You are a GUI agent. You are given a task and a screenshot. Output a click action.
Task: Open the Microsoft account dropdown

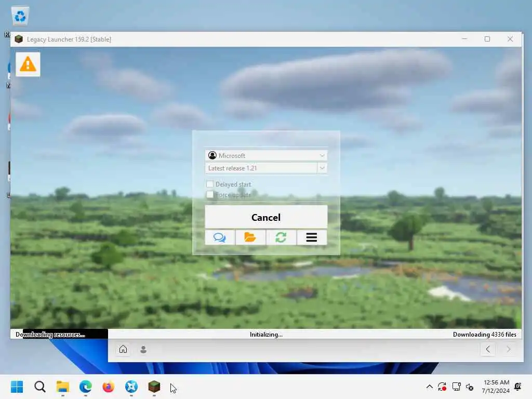[266, 155]
